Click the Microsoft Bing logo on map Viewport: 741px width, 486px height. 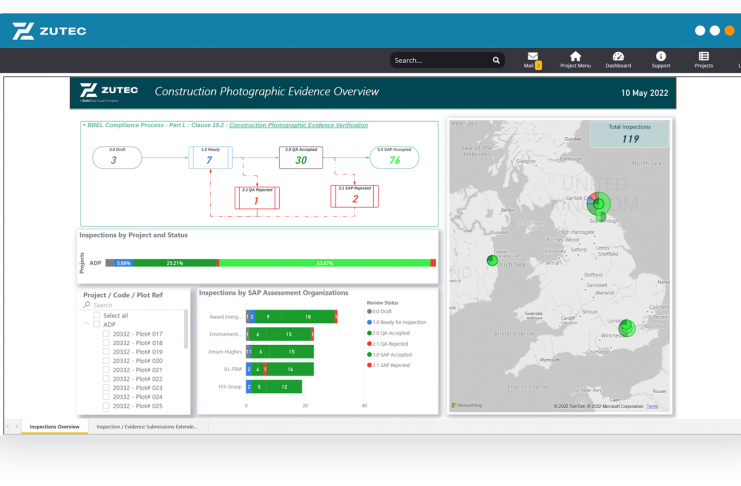[467, 405]
